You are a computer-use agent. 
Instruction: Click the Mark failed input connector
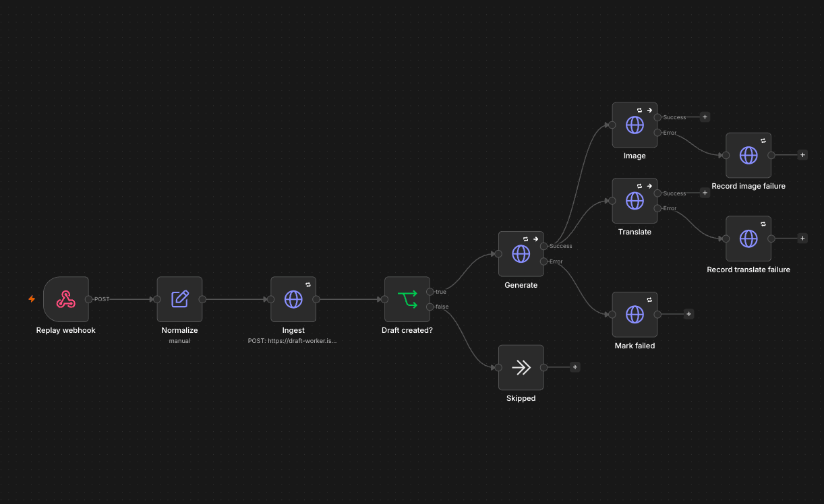(612, 314)
